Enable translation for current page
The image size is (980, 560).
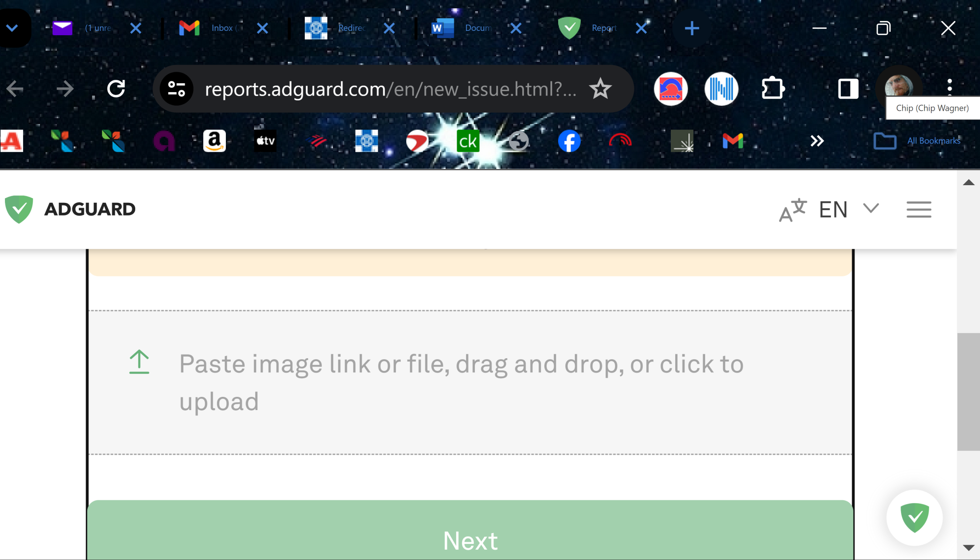(793, 208)
